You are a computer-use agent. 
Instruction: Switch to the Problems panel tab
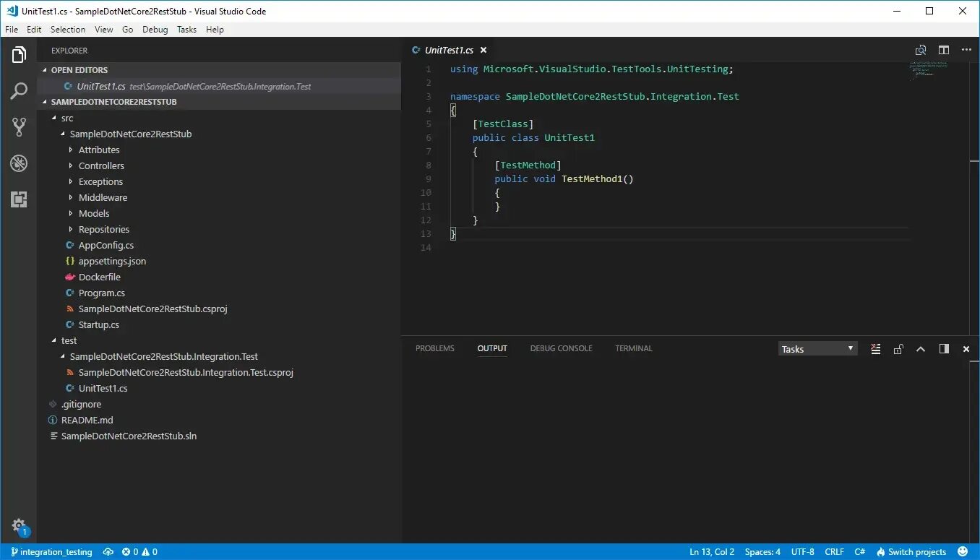click(x=435, y=349)
